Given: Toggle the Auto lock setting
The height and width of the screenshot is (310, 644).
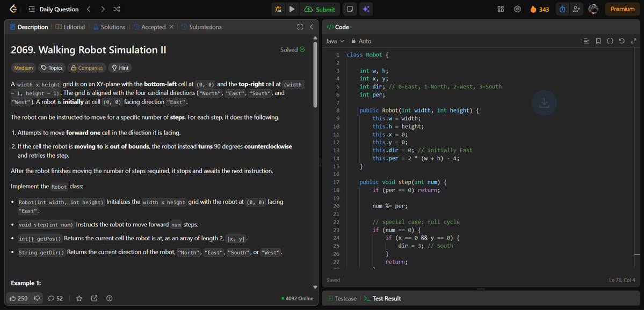Looking at the screenshot, I should 361,41.
